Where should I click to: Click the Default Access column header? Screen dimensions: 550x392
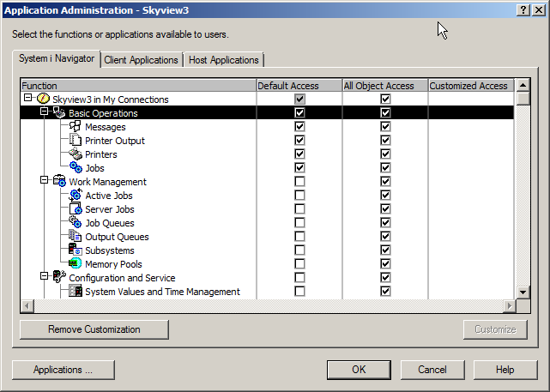click(299, 86)
